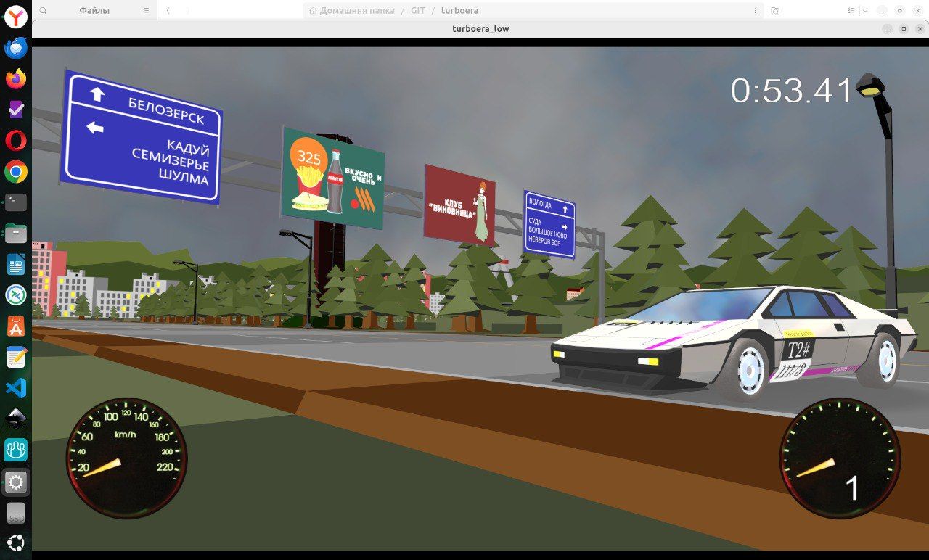
Task: Open the path bar three-dot menu
Action: tap(755, 11)
